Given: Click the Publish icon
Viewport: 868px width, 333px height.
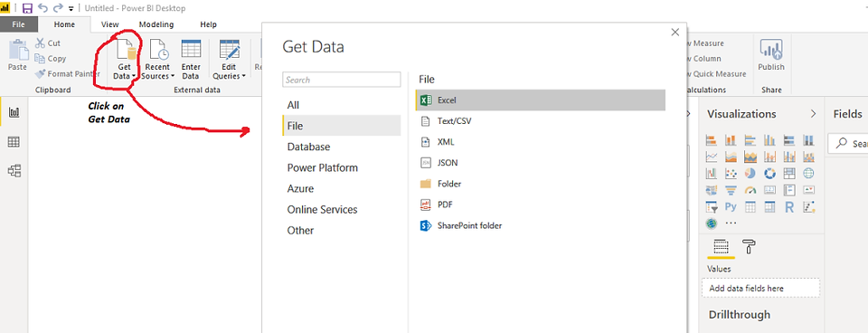Looking at the screenshot, I should [x=771, y=50].
